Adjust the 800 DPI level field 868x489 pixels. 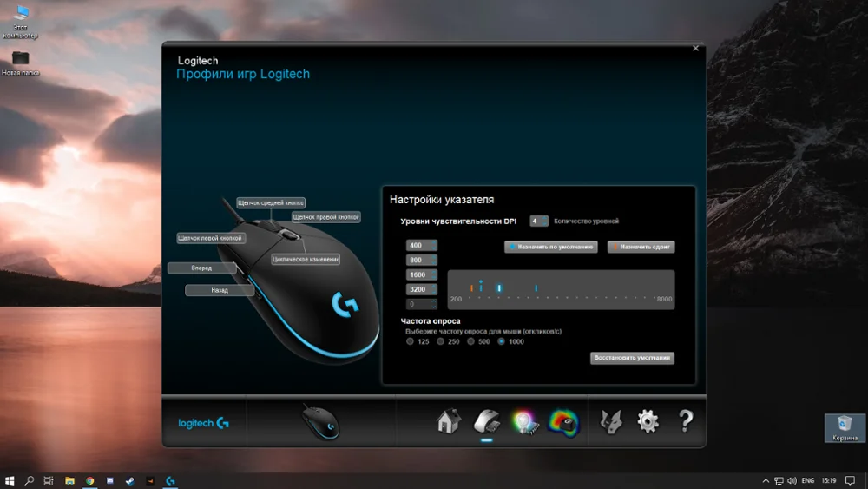(x=421, y=260)
